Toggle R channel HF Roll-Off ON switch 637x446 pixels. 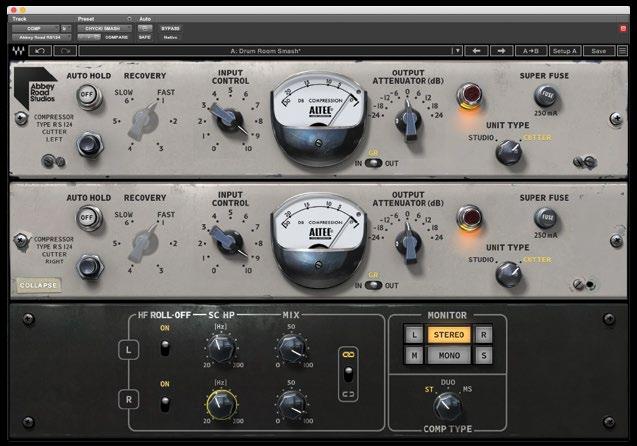tap(165, 403)
